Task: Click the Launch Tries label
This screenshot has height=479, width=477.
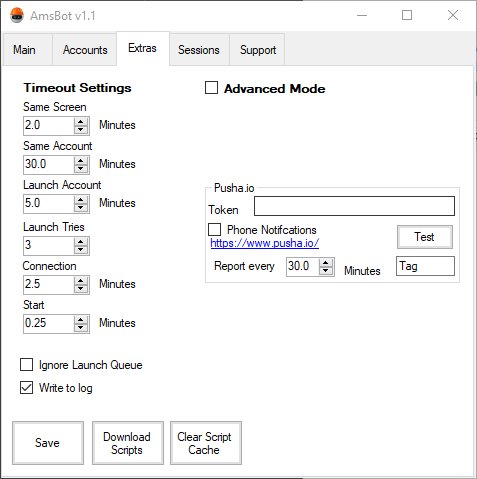Action: (54, 227)
